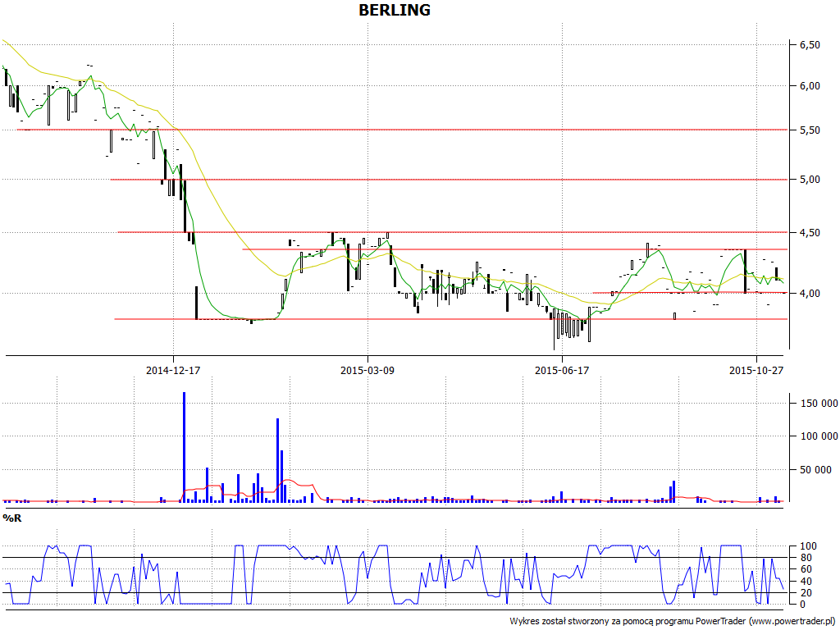Click the second-tallest volume bar near 125 000

(277, 461)
